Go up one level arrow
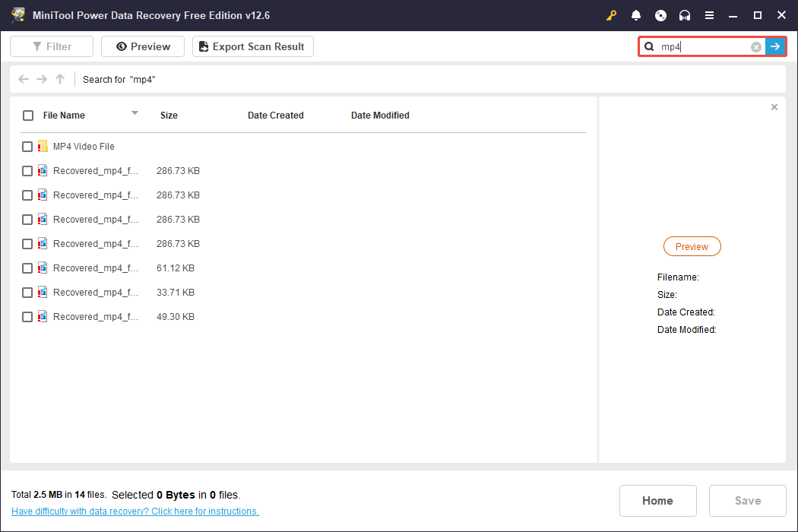798x532 pixels. click(60, 79)
